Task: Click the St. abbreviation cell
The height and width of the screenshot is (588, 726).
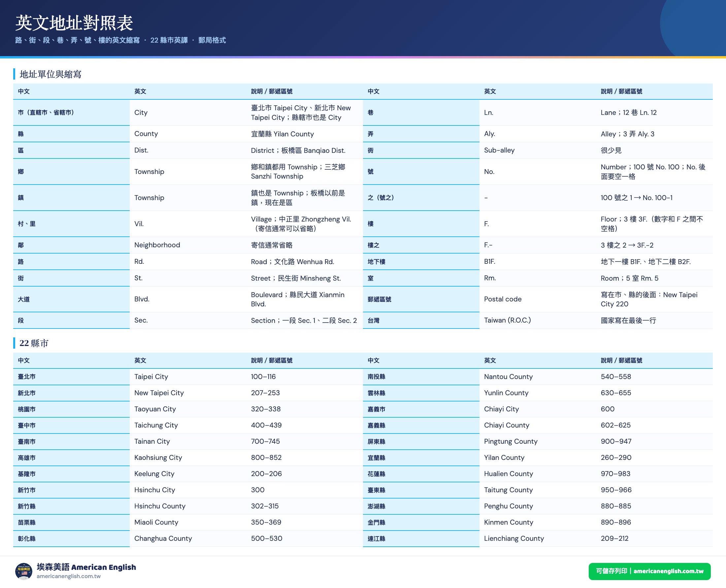Action: pyautogui.click(x=188, y=278)
